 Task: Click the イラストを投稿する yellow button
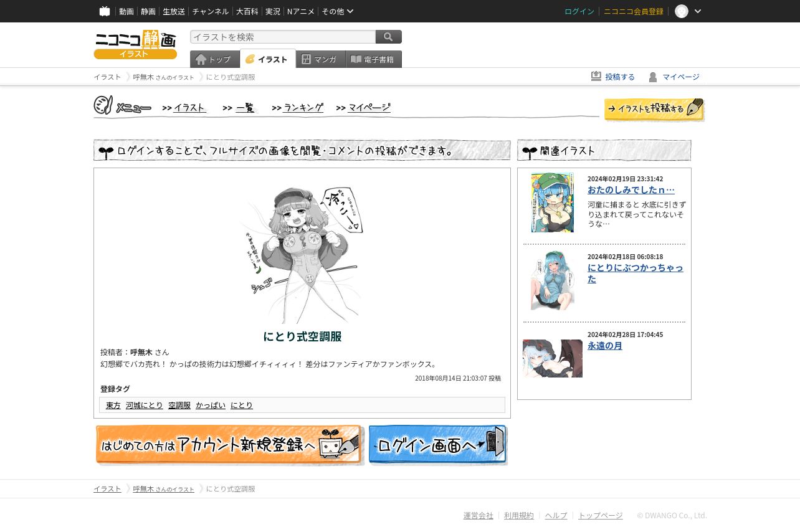(x=654, y=109)
